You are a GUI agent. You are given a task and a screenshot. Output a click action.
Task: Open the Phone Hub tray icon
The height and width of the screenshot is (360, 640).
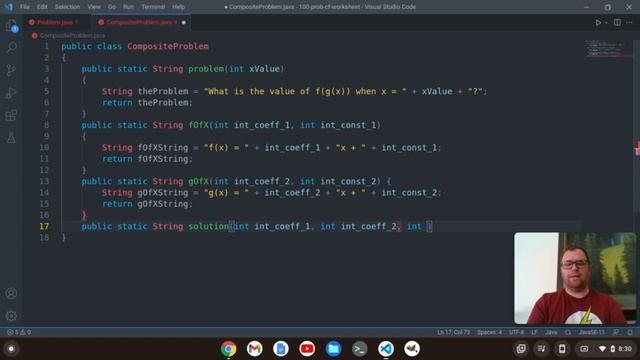pos(562,349)
